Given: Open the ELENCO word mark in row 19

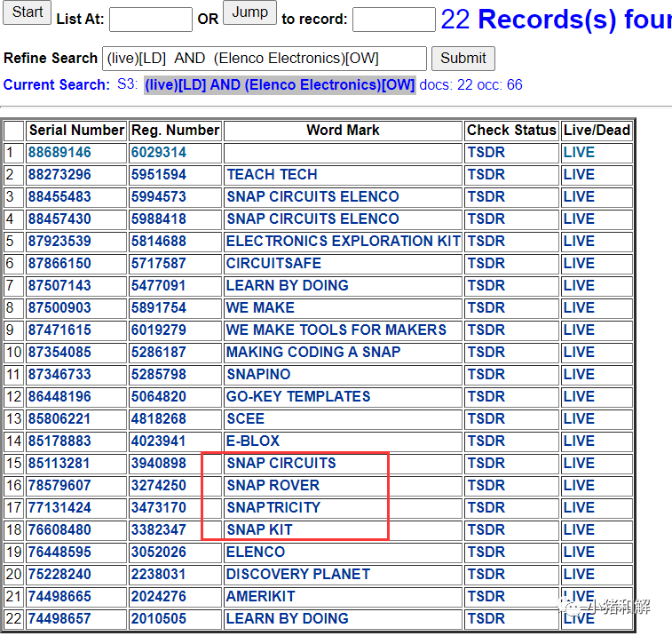Looking at the screenshot, I should click(256, 553).
